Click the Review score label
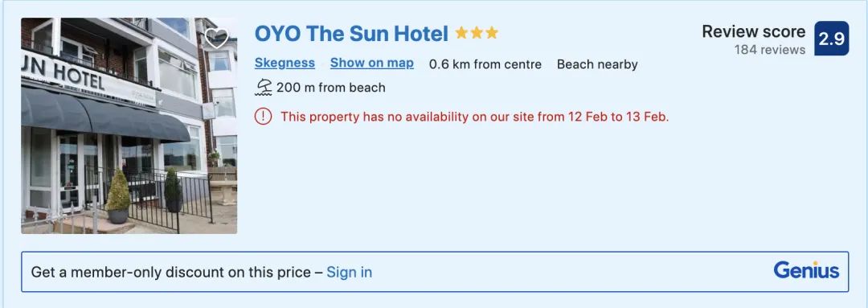868x308 pixels. (753, 31)
